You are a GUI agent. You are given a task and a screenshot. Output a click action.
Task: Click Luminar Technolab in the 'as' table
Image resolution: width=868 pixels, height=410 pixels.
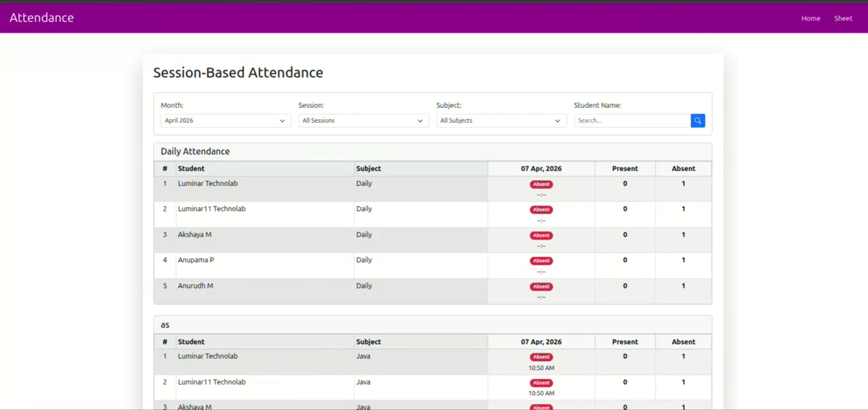click(208, 356)
